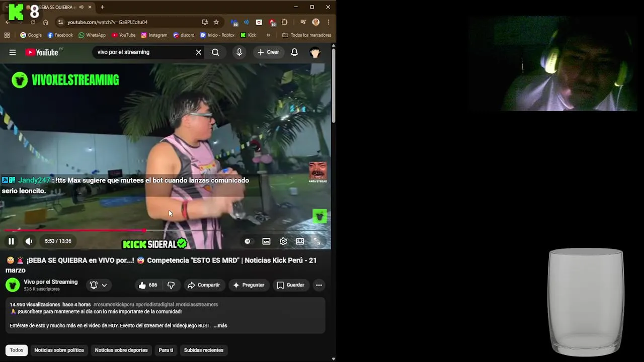Open the media controls toolbar icon

303,22
